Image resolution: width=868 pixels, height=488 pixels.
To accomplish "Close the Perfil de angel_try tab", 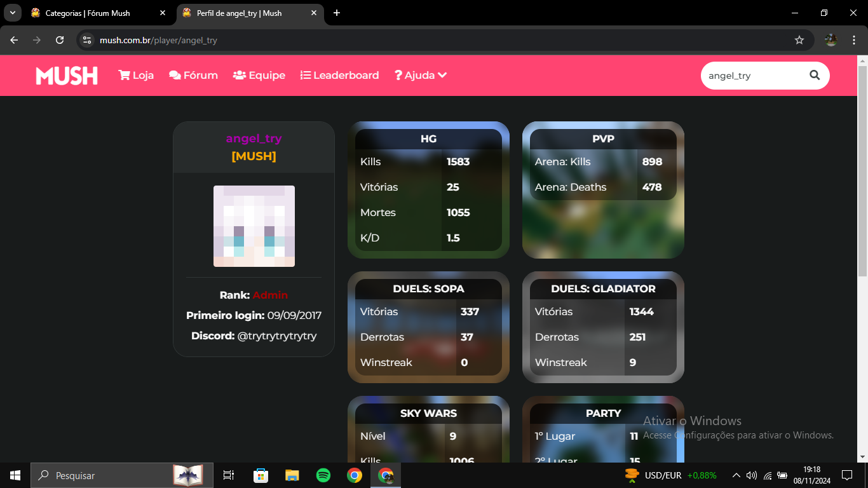I will coord(314,13).
